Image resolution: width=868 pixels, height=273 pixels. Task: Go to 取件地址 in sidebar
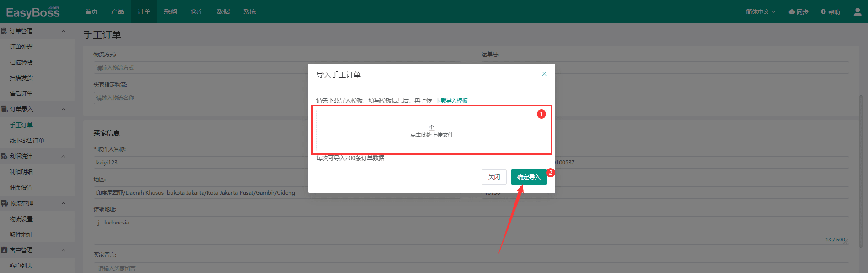(x=21, y=235)
